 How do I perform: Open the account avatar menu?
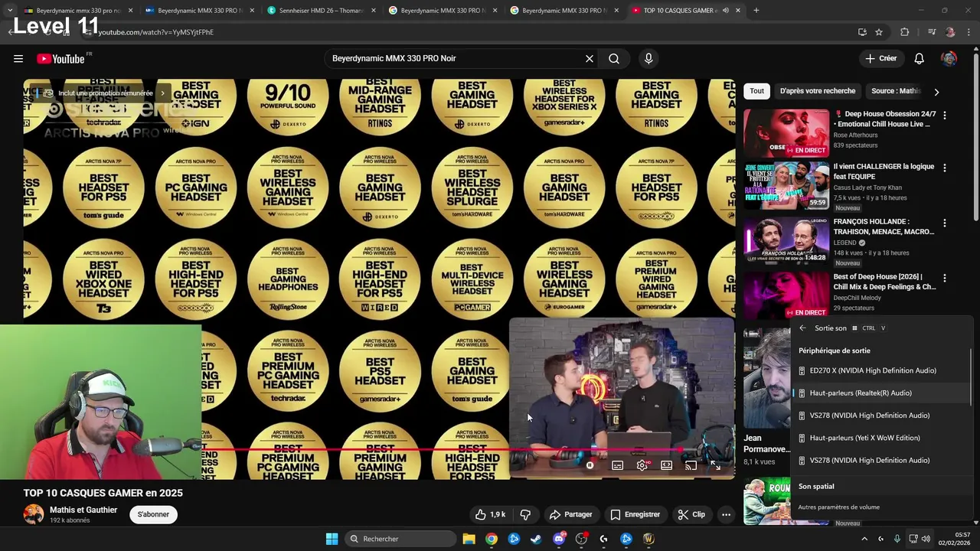pyautogui.click(x=949, y=59)
